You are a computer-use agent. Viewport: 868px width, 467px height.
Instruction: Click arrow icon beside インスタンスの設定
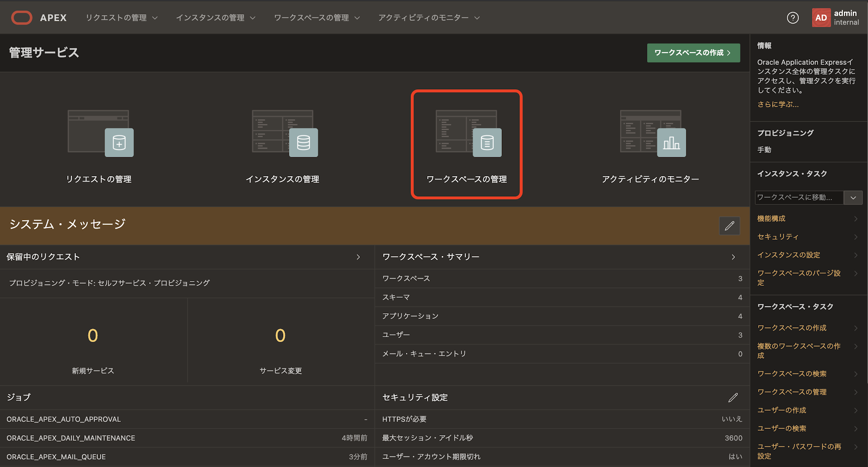coord(856,255)
